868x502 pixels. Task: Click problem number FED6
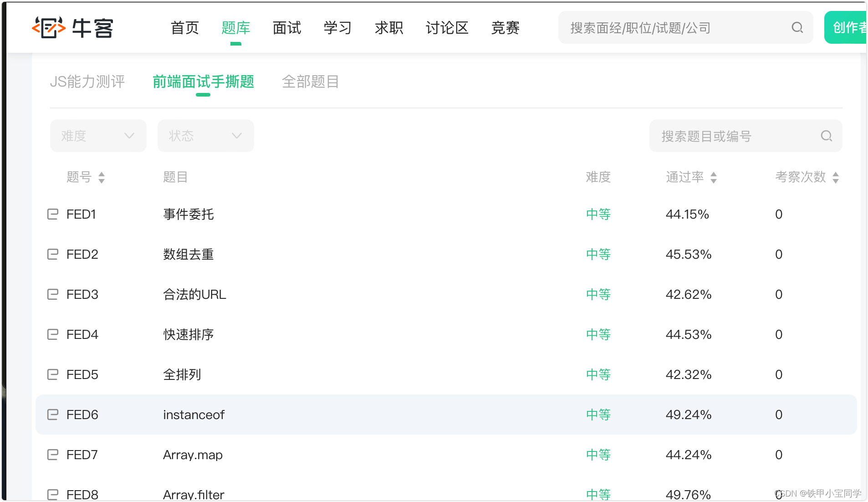[x=82, y=415]
